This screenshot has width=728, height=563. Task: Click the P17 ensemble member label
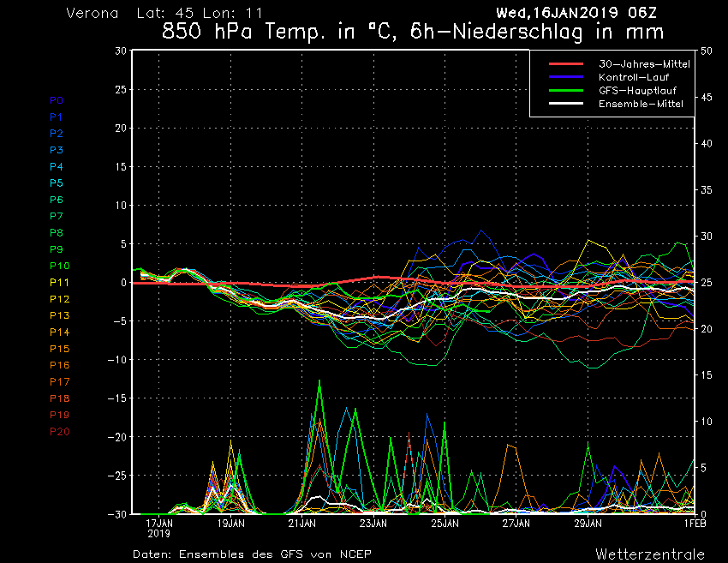click(59, 381)
